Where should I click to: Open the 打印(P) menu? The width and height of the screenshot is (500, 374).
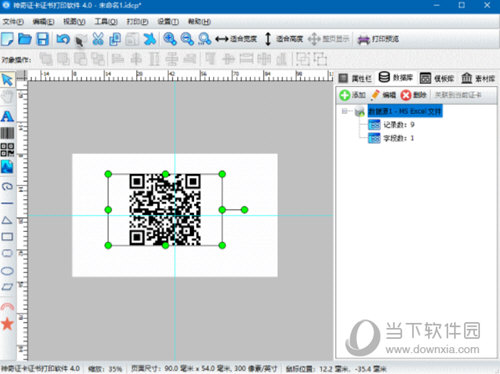click(137, 22)
